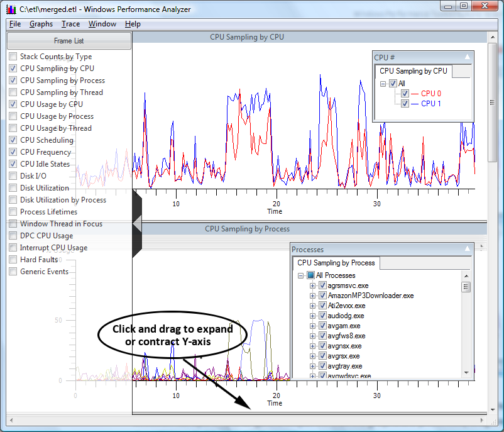Hide the CPU 0 series
Viewport: 504px width, 432px height.
click(x=405, y=94)
